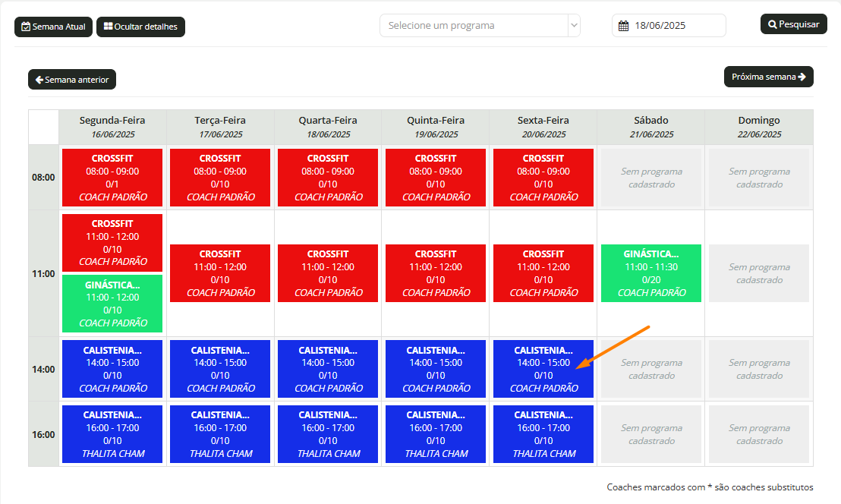This screenshot has height=504, width=841.
Task: Open Monday 14:00 CALISTENIA class
Action: pyautogui.click(x=112, y=369)
